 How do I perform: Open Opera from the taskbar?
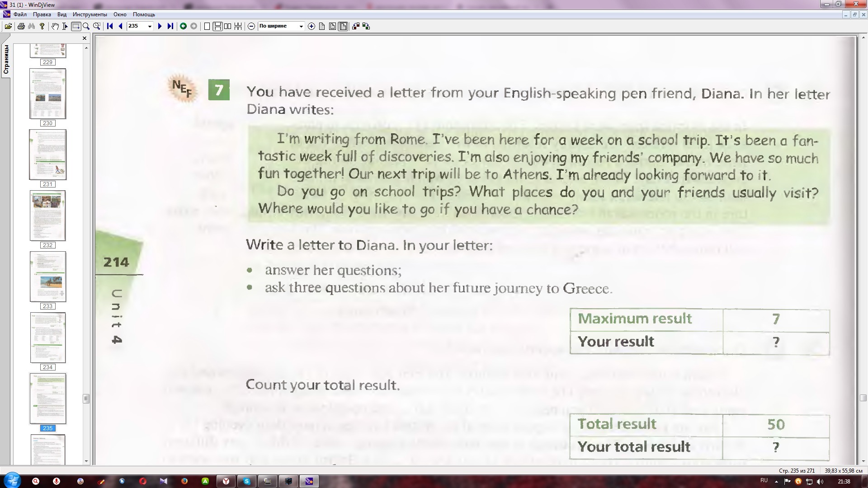point(142,481)
